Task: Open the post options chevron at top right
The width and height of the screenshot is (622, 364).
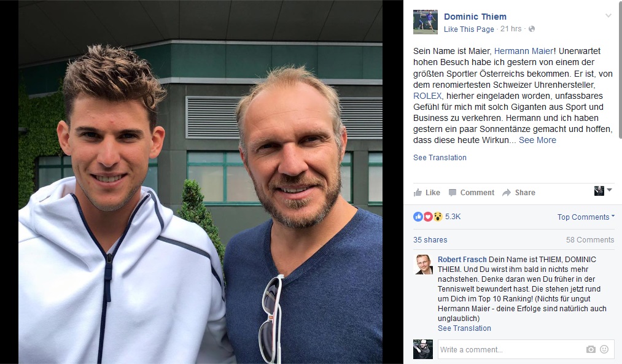Action: point(608,16)
